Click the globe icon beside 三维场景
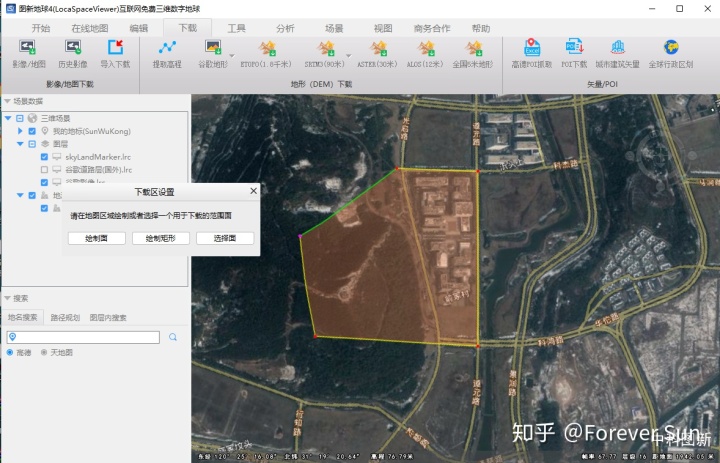Image resolution: width=720 pixels, height=463 pixels. (x=32, y=118)
